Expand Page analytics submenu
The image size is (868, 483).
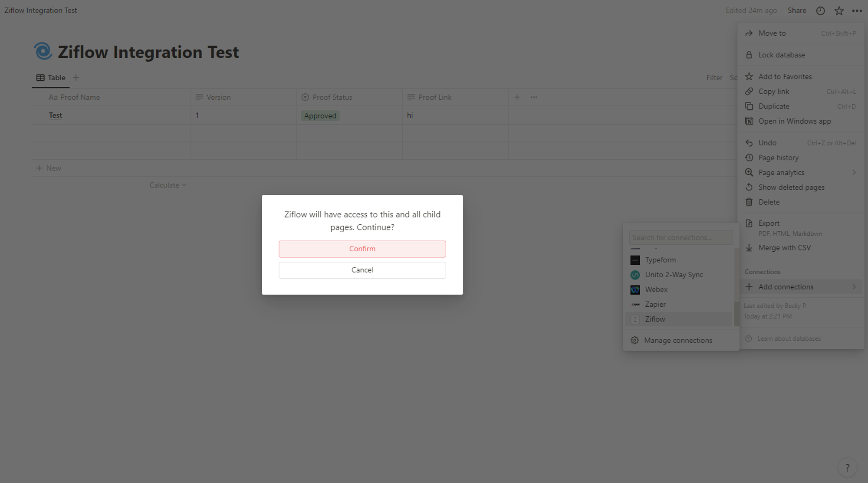801,172
